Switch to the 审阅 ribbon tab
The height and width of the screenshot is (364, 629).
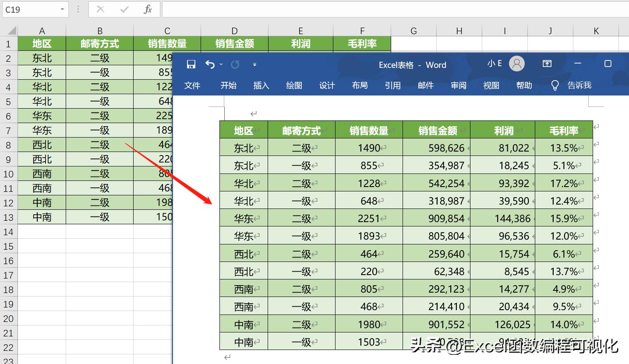click(x=458, y=85)
